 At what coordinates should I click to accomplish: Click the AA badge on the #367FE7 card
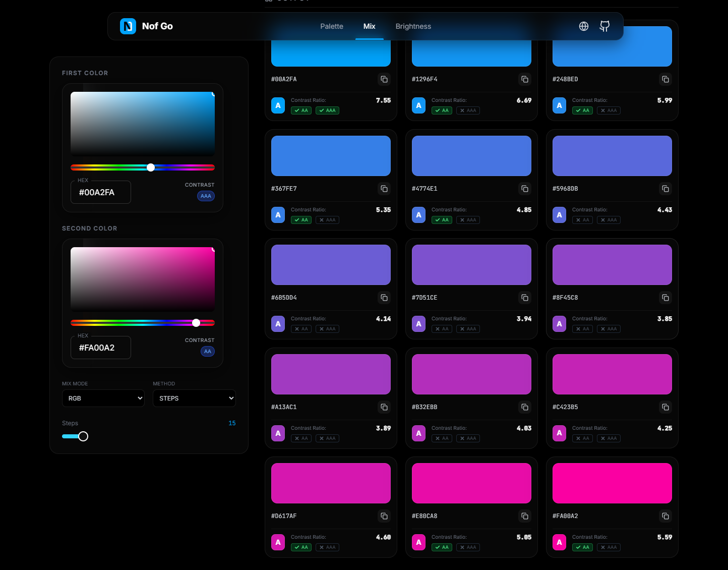301,220
